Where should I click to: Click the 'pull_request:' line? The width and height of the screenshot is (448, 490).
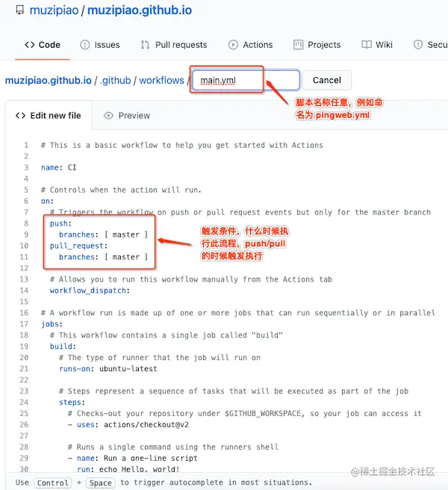click(x=78, y=246)
